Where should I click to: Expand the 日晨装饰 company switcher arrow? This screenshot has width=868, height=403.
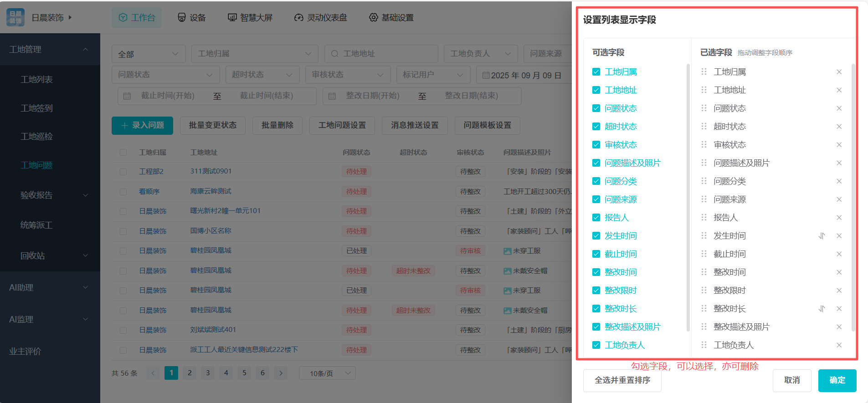coord(70,17)
